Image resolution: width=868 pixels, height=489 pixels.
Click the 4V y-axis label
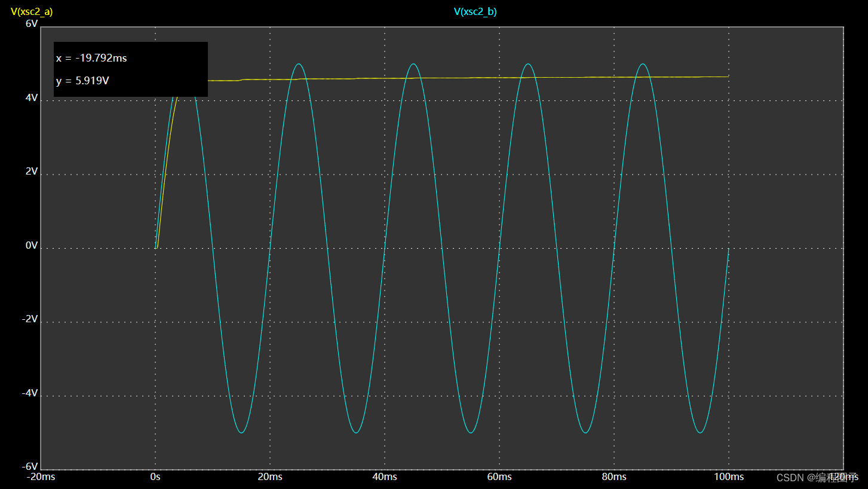point(32,98)
